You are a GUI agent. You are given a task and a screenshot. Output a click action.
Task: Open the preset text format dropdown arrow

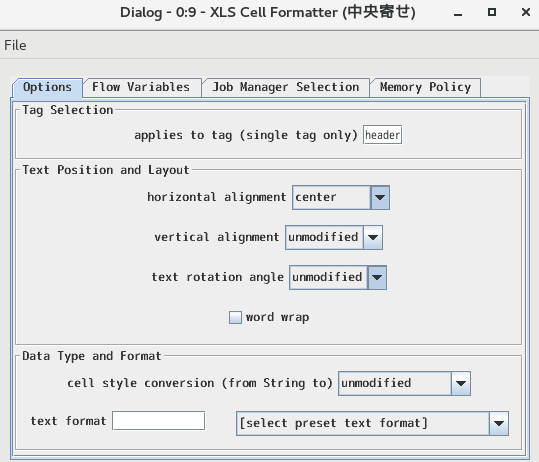point(499,424)
